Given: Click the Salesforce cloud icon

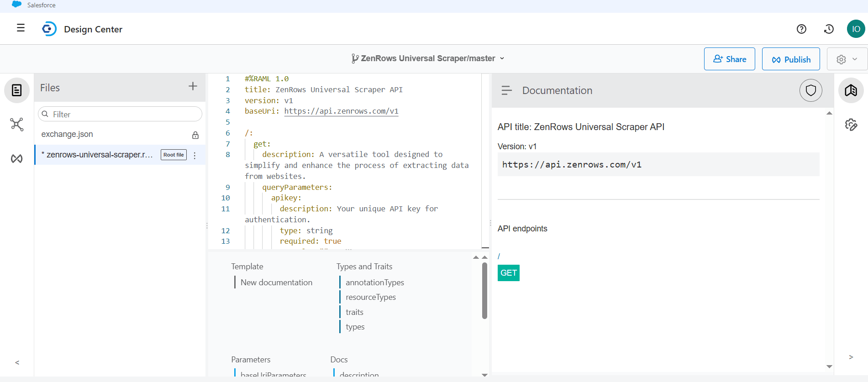Looking at the screenshot, I should 17,5.
